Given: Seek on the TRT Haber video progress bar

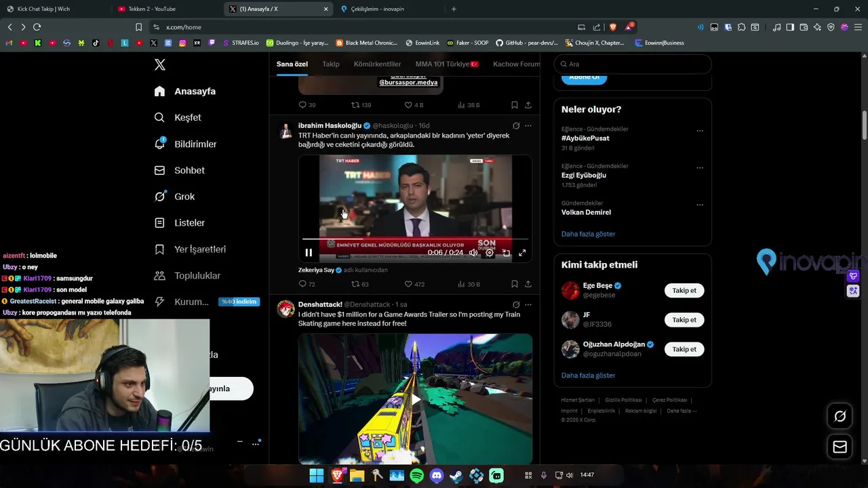Looking at the screenshot, I should (x=415, y=239).
